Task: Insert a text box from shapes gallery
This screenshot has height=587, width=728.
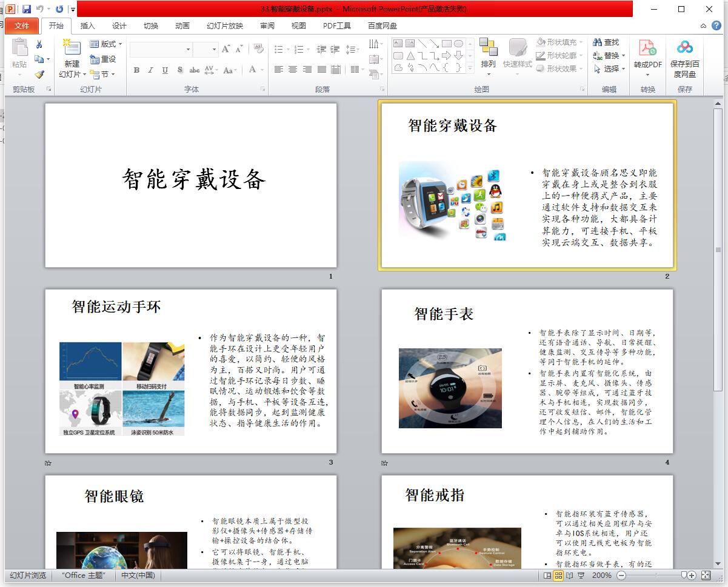Action: 398,44
